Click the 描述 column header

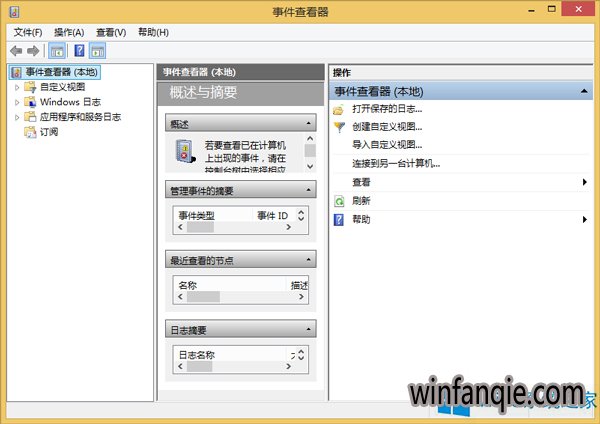click(299, 285)
